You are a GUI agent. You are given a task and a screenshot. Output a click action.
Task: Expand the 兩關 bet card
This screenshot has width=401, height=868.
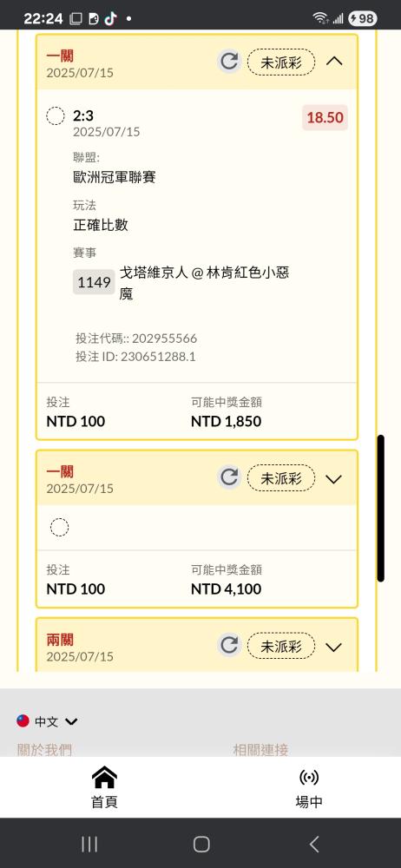click(333, 647)
